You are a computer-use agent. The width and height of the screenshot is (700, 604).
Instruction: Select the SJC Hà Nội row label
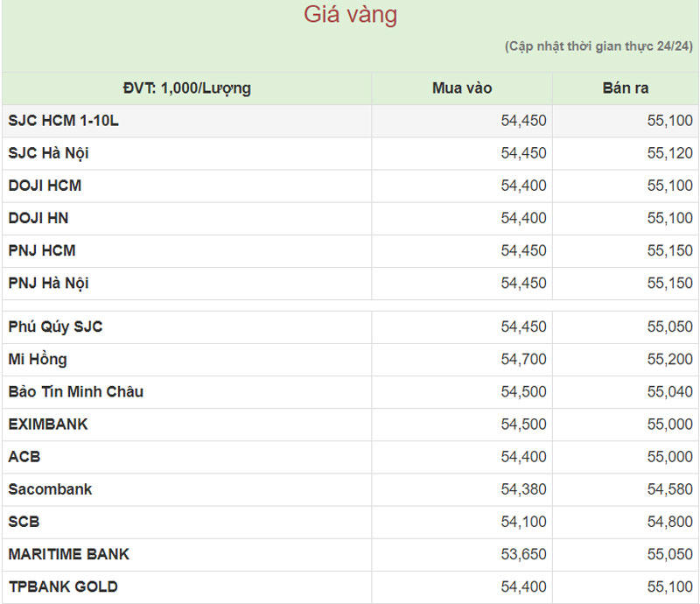tap(48, 153)
